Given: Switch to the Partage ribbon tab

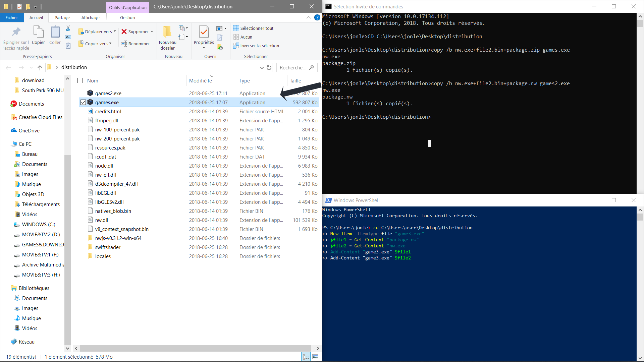Looking at the screenshot, I should pos(62,17).
